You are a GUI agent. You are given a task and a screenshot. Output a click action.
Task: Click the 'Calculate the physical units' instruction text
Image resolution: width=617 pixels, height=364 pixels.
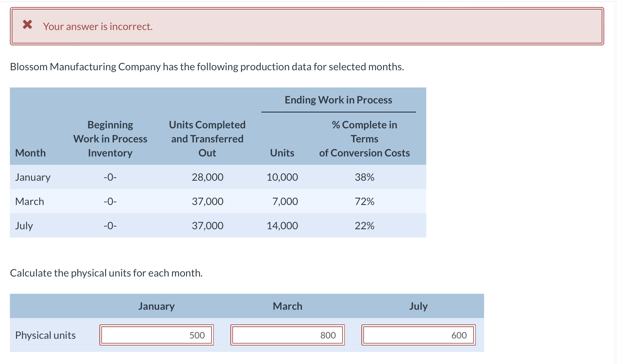coord(106,273)
